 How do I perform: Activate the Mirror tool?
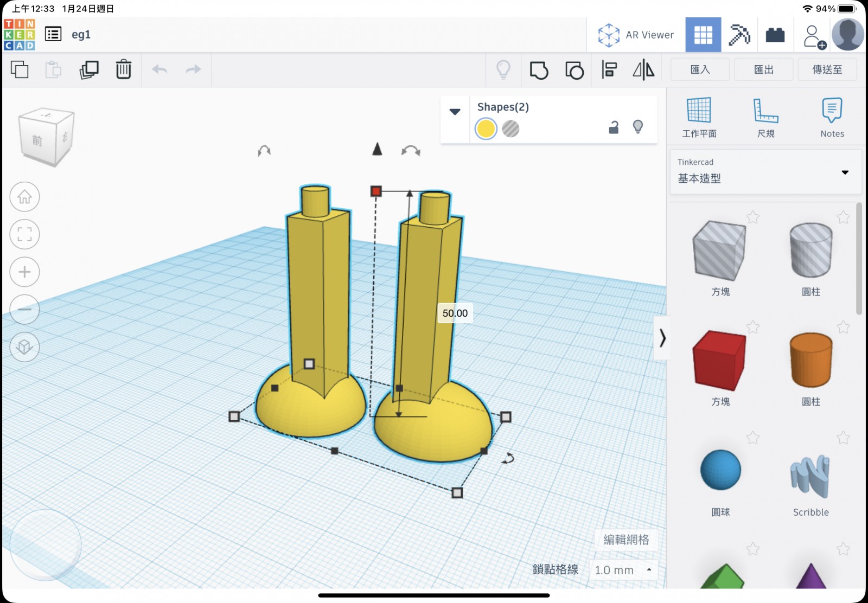[x=643, y=70]
